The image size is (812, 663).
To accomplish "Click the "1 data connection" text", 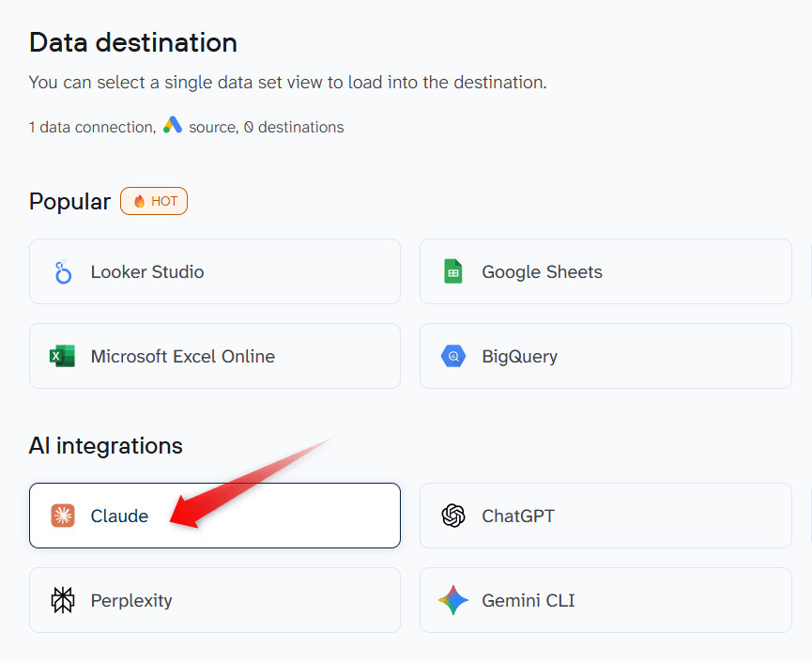I will pyautogui.click(x=90, y=127).
